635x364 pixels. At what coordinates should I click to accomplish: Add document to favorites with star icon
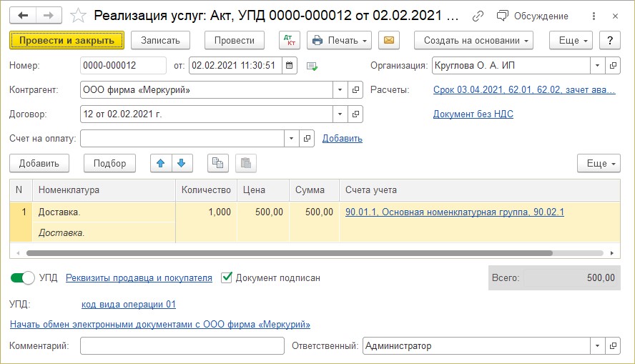[x=80, y=16]
